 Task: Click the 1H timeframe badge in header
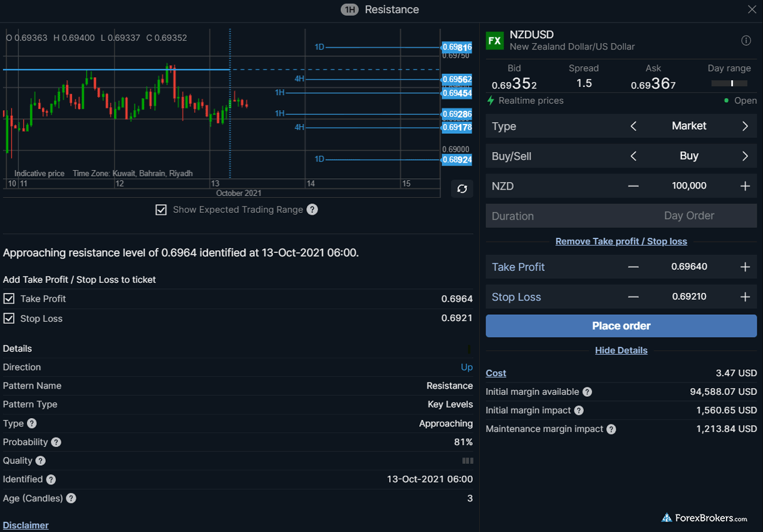point(350,10)
